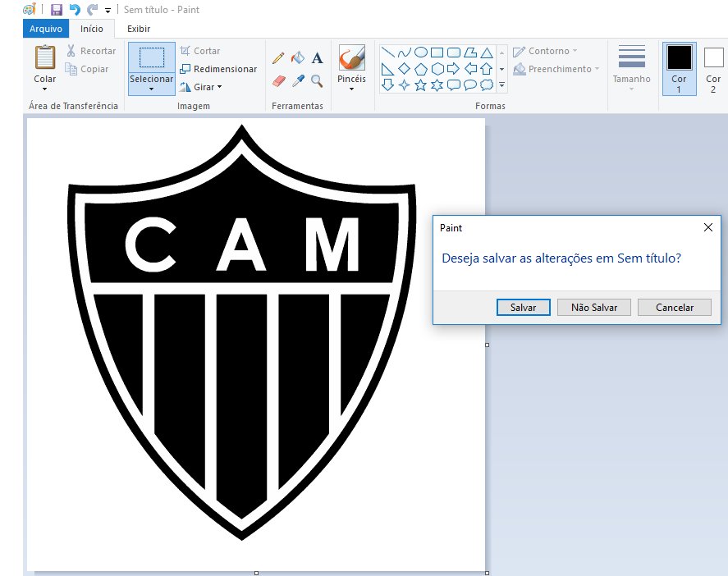Viewport: 728px width, 576px height.
Task: Open the Preenchimento fill dropdown
Action: (x=556, y=69)
